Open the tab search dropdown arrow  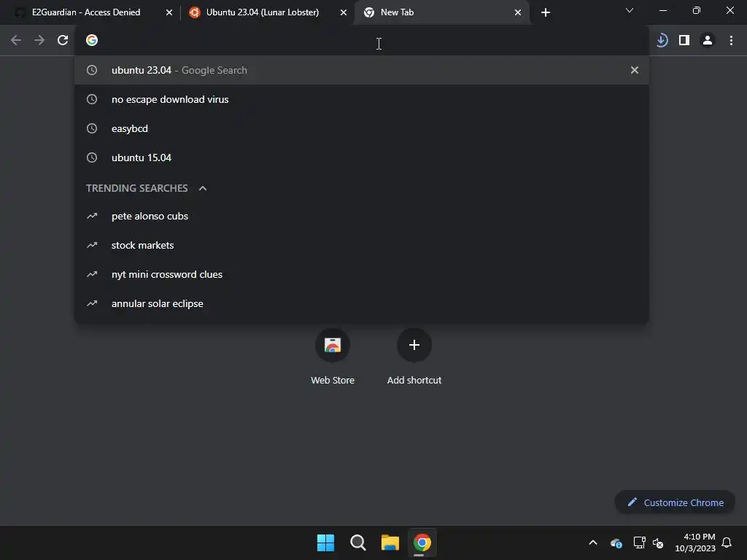[629, 10]
